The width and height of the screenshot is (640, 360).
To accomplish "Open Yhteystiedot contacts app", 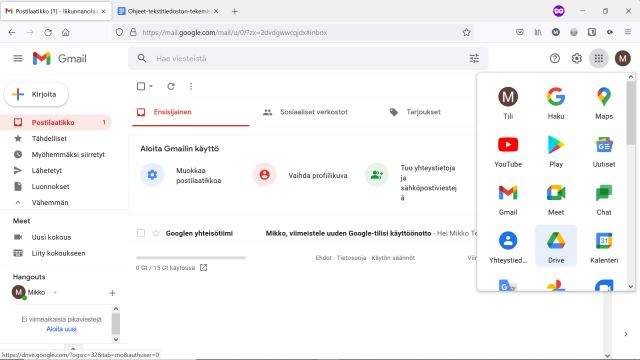I will click(x=508, y=246).
